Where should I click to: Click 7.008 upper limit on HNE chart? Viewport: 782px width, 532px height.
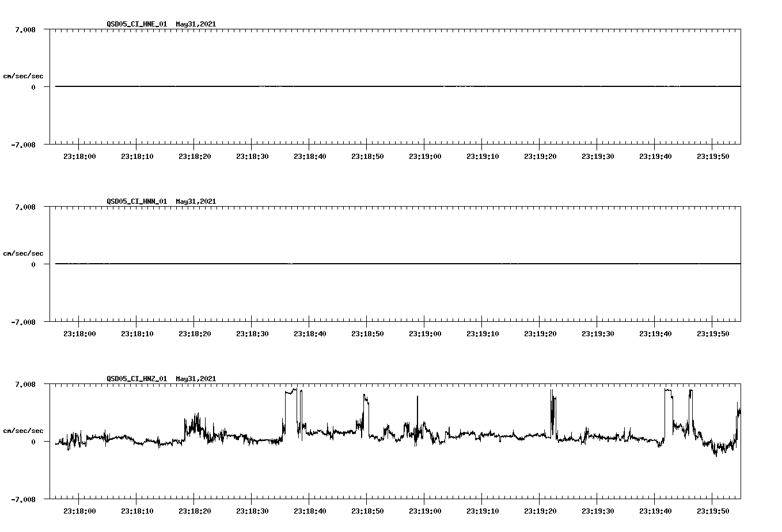[25, 29]
